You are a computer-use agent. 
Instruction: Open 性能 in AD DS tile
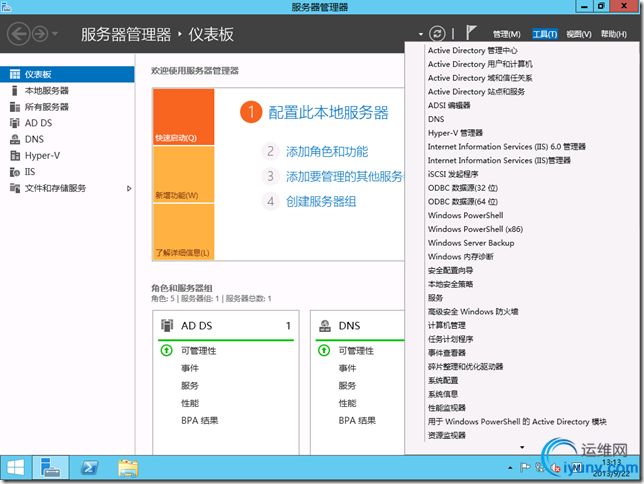pos(190,403)
